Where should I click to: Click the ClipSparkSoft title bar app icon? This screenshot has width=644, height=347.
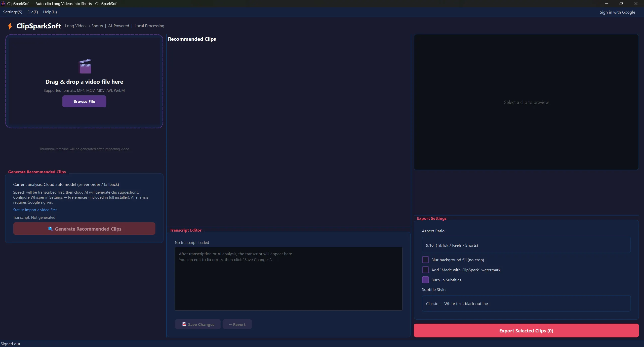[3, 4]
